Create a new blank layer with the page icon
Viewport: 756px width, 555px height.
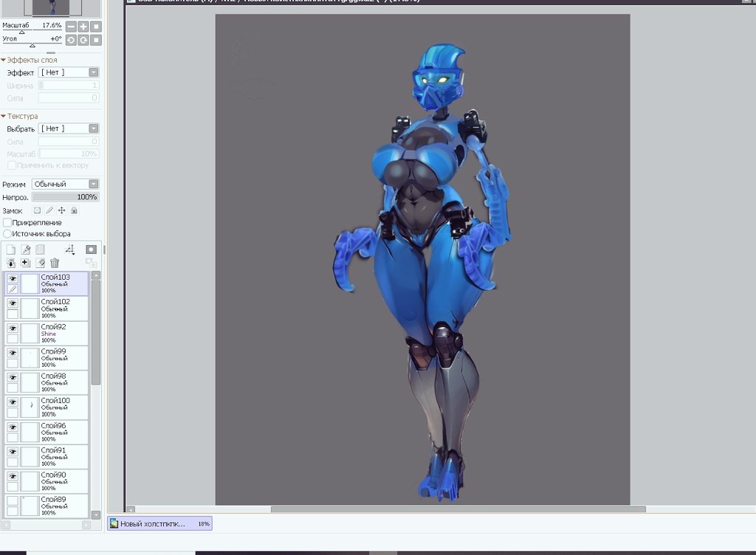(x=10, y=249)
